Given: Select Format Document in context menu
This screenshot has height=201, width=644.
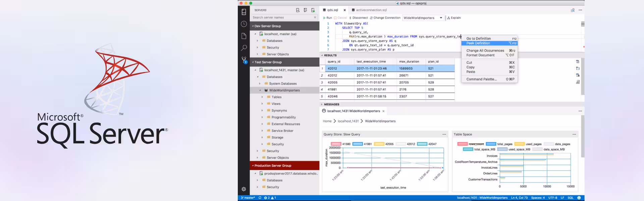Looking at the screenshot, I should (x=490, y=55).
